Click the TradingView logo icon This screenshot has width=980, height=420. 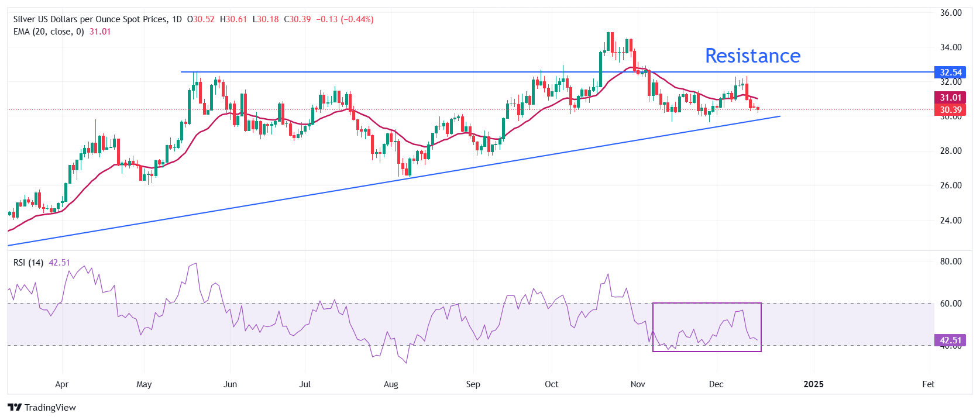(x=15, y=408)
